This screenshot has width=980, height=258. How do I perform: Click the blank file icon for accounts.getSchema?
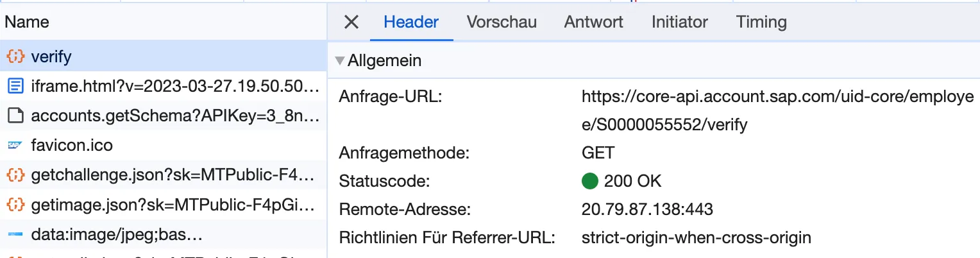pos(15,116)
